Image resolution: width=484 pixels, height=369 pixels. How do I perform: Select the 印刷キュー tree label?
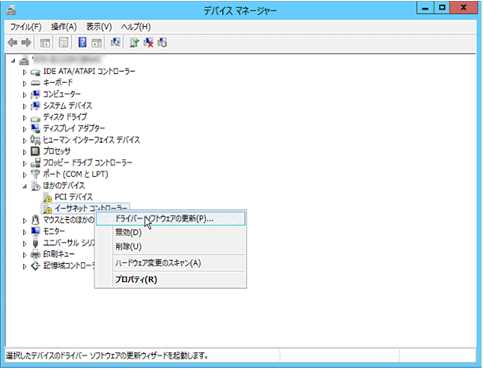59,254
